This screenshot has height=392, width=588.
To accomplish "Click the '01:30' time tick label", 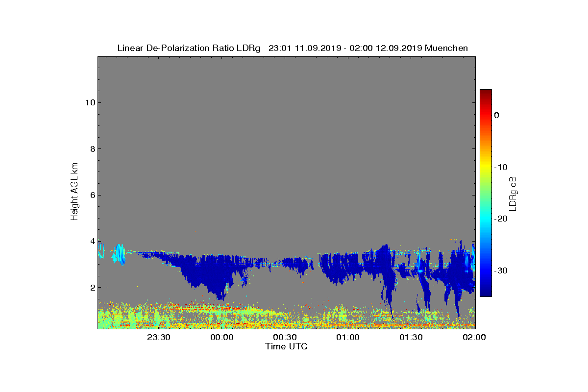I will point(411,337).
